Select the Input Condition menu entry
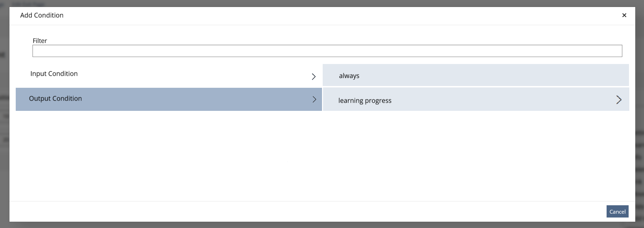Screen dimensions: 644x228 click(169, 75)
